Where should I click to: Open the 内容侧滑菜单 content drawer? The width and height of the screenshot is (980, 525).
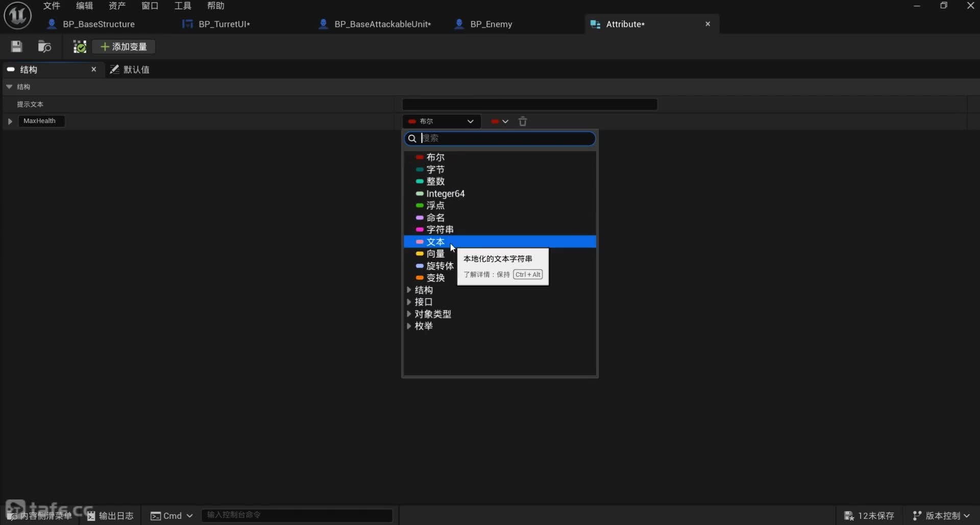(41, 516)
